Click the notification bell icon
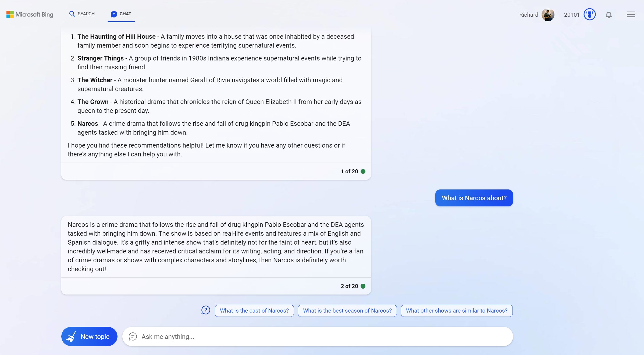Screen dimensions: 644x355 click(609, 15)
